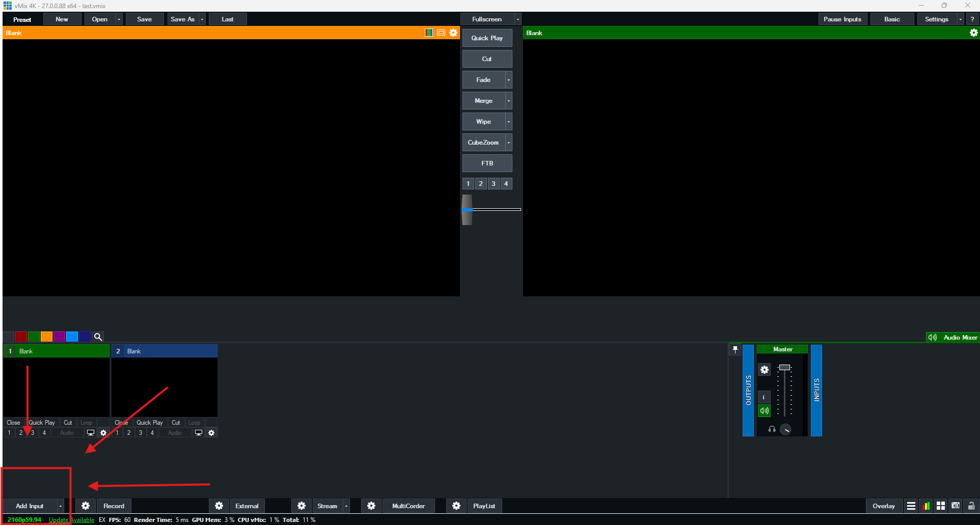Select the input 2 Blank thumbnail

[164, 387]
